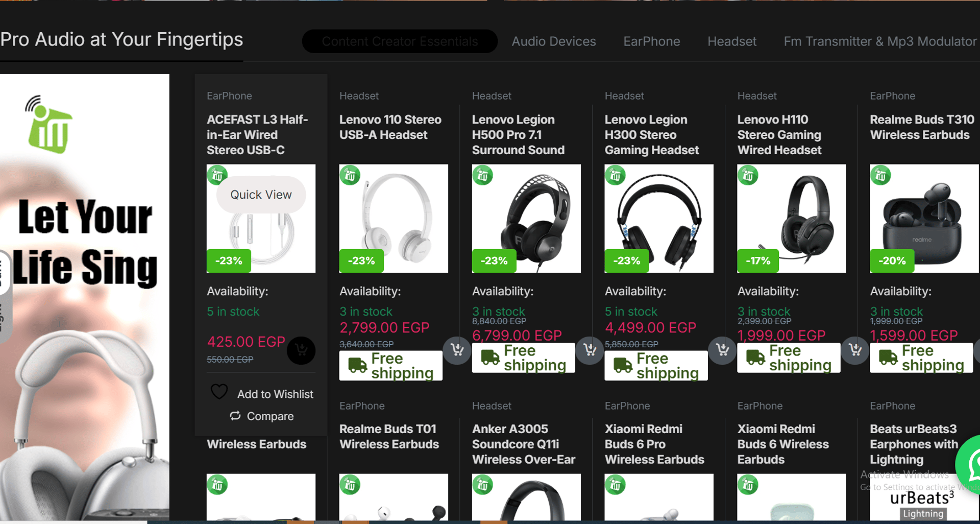Click EarPhone label above Realme Buds T310

(893, 96)
